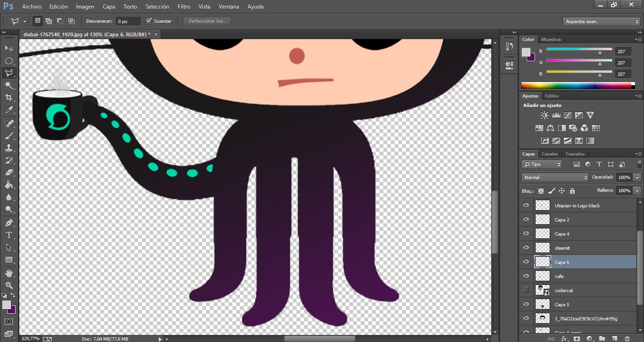This screenshot has height=342, width=644.
Task: Open the Normal blend mode dropdown
Action: click(x=555, y=178)
